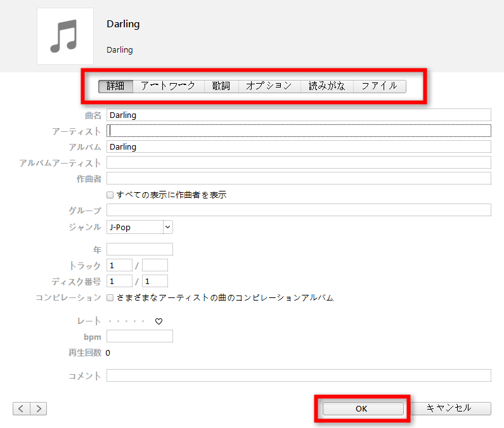
Task: Click the J-Pop genre text box
Action: [135, 227]
